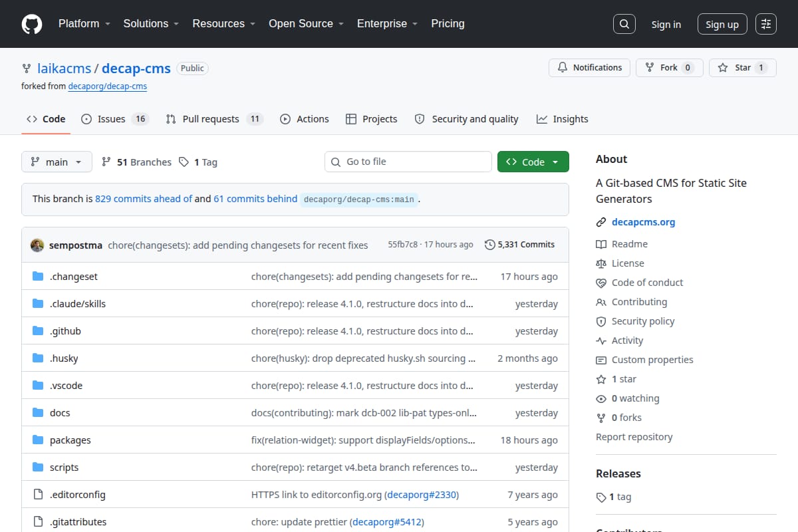Click the packages folder icon
Viewport: 798px width, 532px height.
(38, 440)
